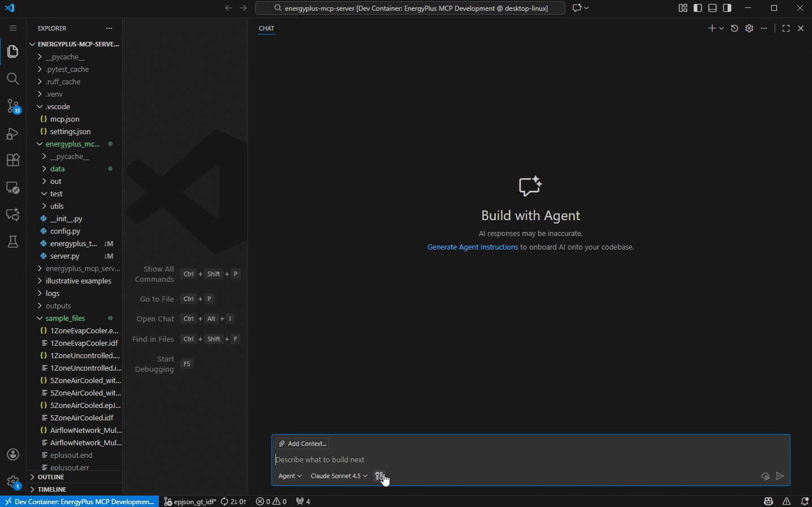
Task: Open the Claude Sonnet 4.5 model picker
Action: point(339,476)
